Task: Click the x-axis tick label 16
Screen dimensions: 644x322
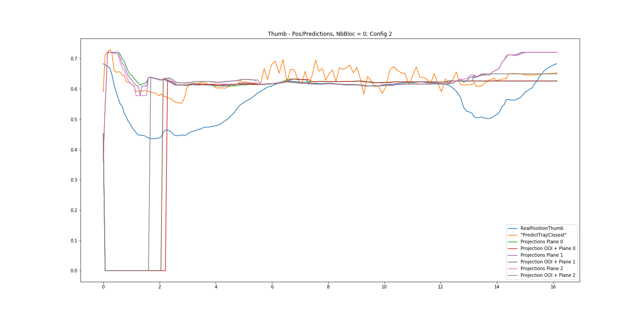Action: (x=553, y=288)
